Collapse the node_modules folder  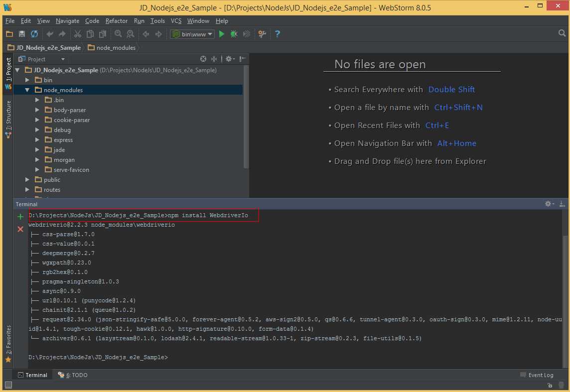coord(27,90)
